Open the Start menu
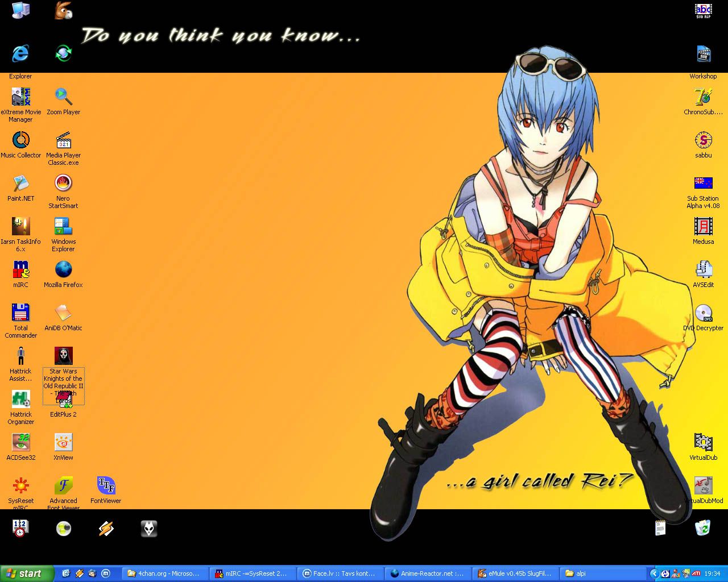Screen dimensions: 728x582 coord(27,573)
